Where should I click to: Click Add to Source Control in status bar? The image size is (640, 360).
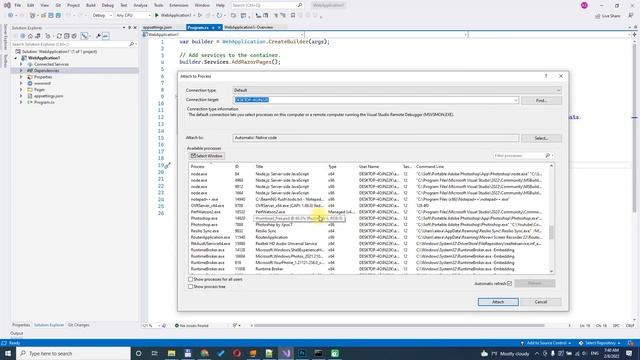(545, 343)
